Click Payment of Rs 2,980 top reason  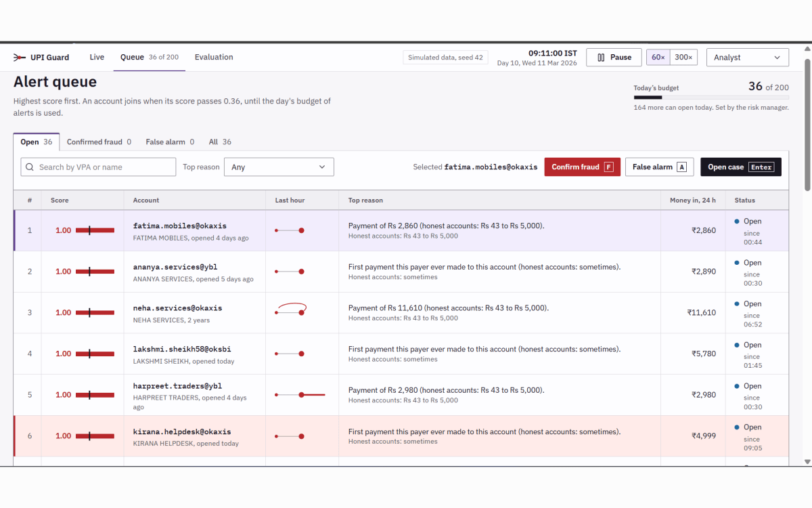point(447,390)
